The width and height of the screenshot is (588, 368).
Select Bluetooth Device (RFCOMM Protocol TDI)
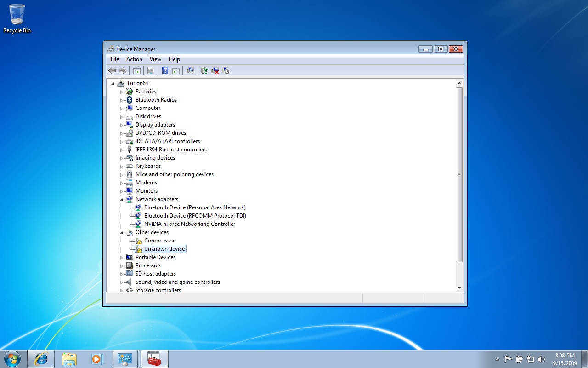point(195,216)
